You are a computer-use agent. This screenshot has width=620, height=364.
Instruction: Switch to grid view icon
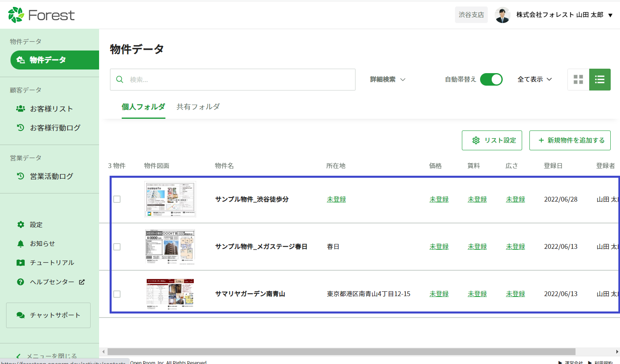point(578,80)
